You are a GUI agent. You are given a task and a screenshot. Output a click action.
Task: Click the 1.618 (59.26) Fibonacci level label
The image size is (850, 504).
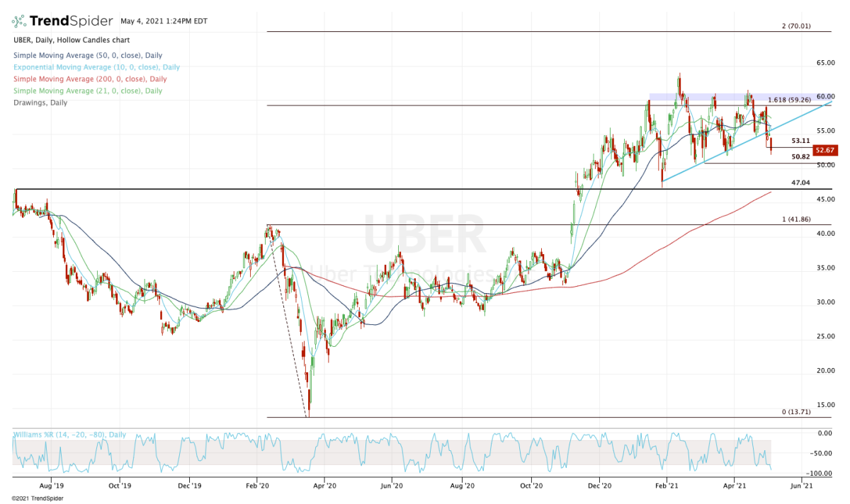tap(789, 100)
